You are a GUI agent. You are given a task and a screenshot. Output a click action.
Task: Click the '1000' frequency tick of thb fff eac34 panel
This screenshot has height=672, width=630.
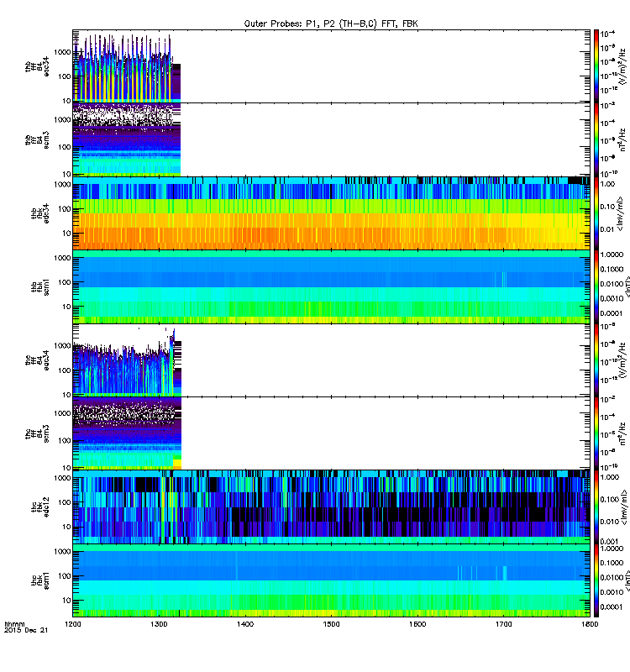pos(62,52)
